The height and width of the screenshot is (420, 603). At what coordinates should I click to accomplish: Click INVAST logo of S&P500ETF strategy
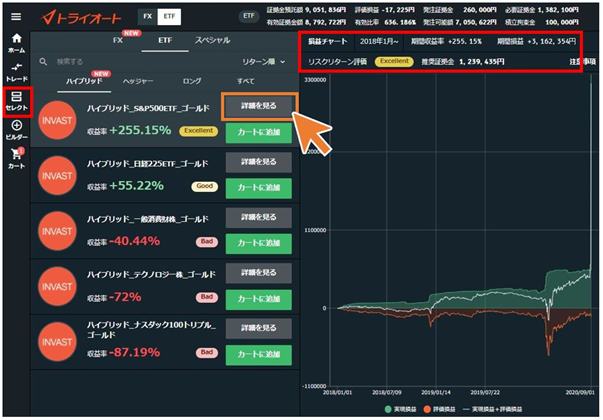click(57, 120)
